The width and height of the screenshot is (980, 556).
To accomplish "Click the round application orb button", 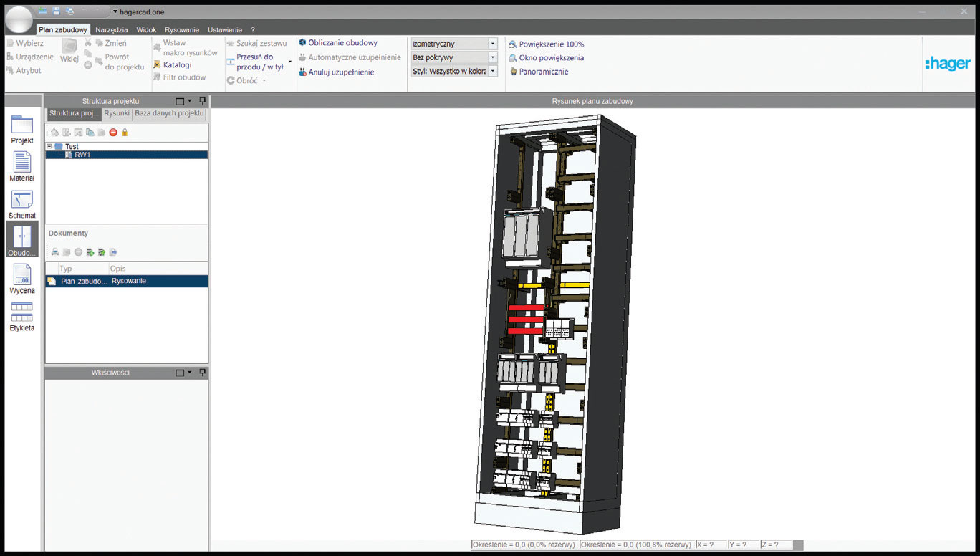I will click(19, 19).
